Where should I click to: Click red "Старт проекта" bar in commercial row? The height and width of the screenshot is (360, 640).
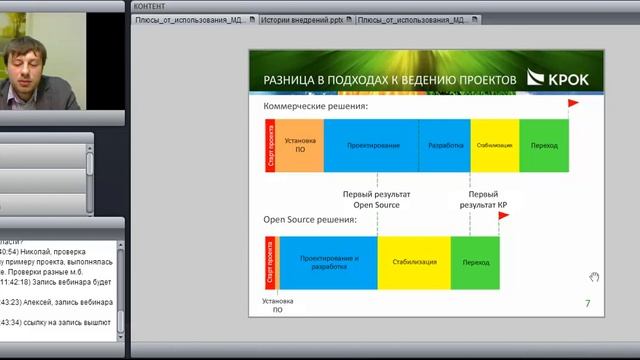tap(270, 145)
